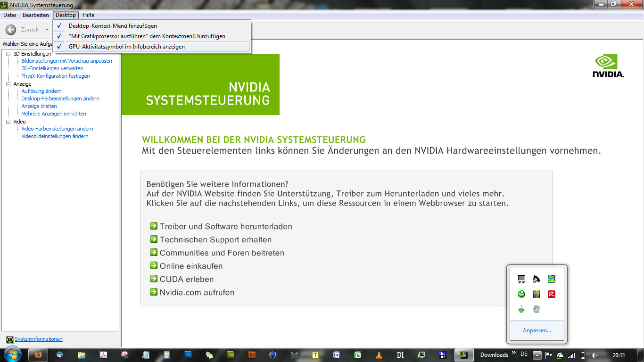This screenshot has height=362, width=644.
Task: Open Excel from the taskbar
Action: 358,355
